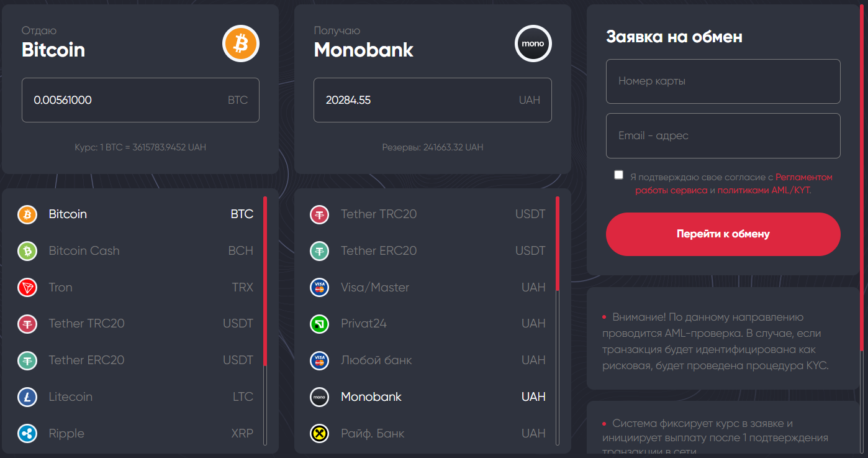The height and width of the screenshot is (458, 868).
Task: Select the Visa/Master card icon
Action: pos(319,287)
